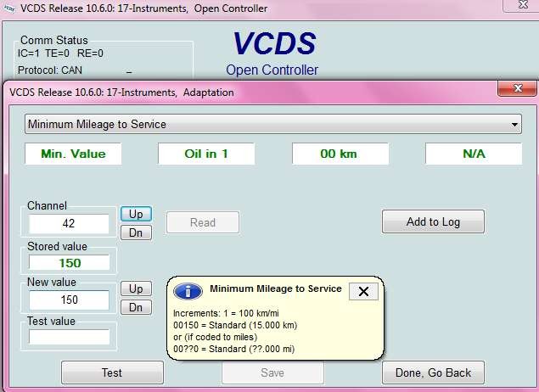
Task: Click the Oil in 1 display box
Action: [206, 154]
